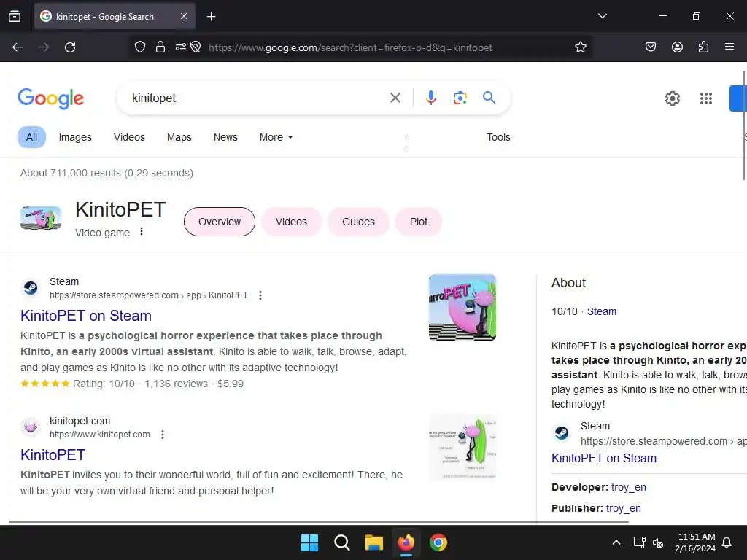747x560 pixels.
Task: Select the Plot chip
Action: pyautogui.click(x=418, y=222)
